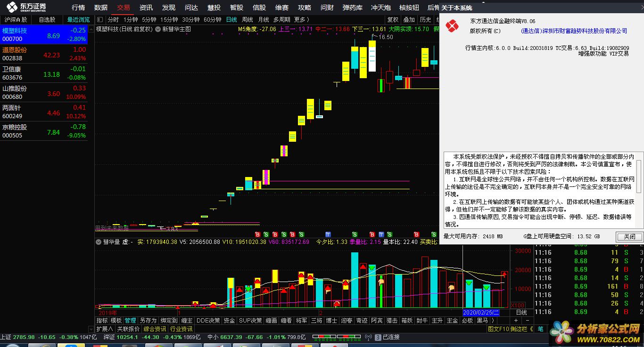644x347 pixels.
Task: Click the connection count 3 icon
Action: point(378,337)
